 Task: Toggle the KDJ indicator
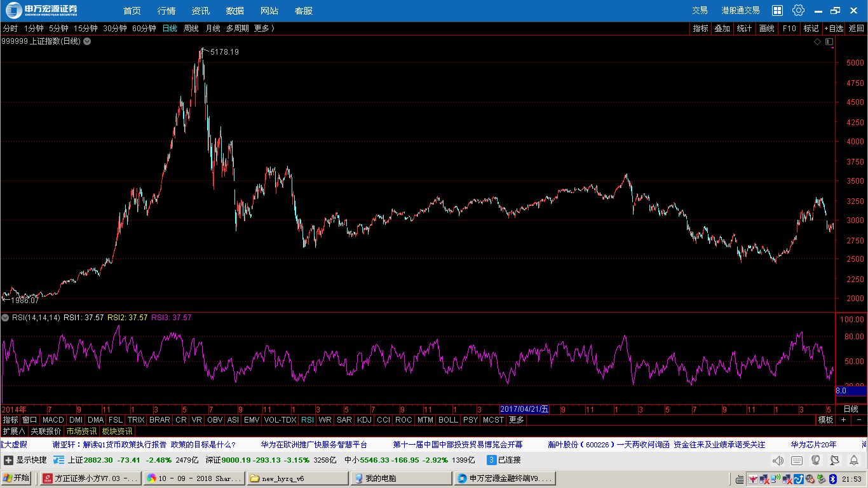pos(364,420)
